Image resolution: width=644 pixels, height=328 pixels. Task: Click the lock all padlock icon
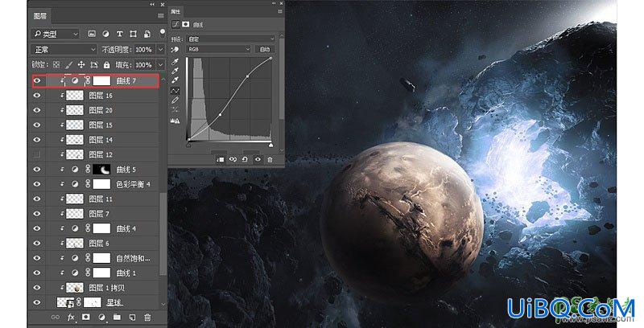(107, 65)
